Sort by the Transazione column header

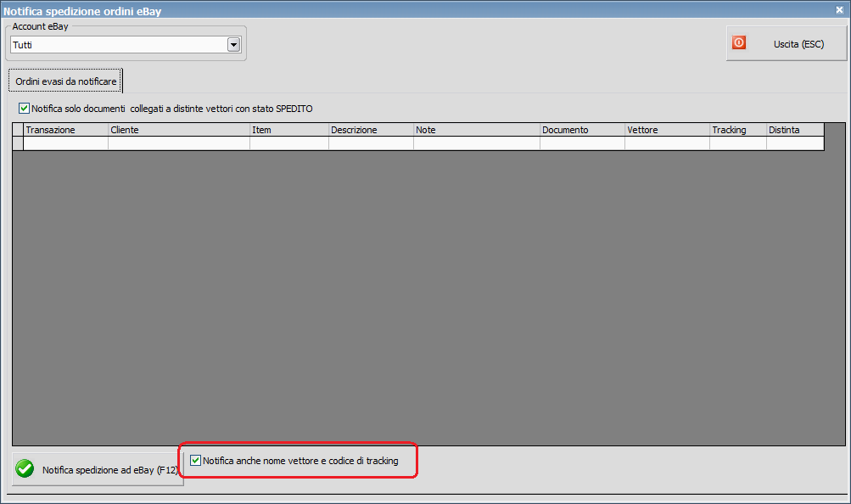(x=65, y=130)
